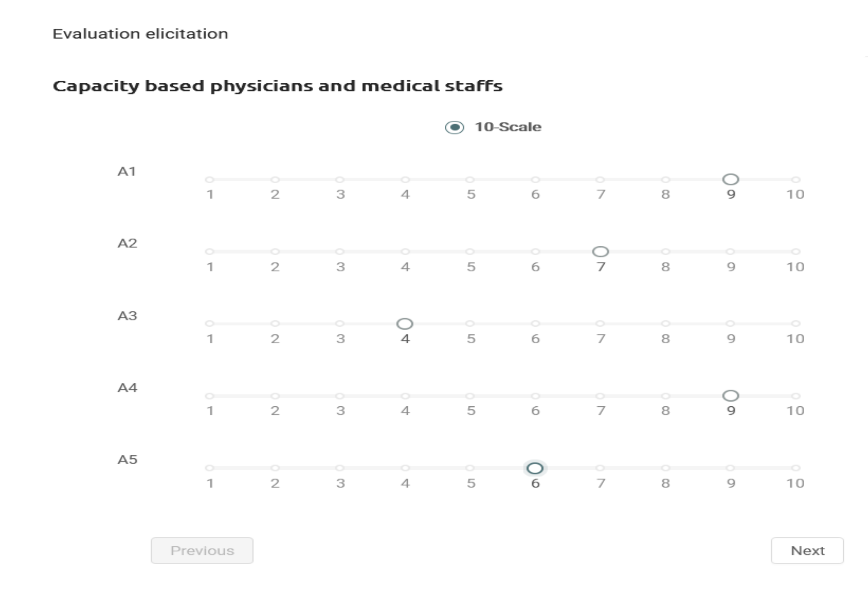Set A3 slider to value 2
The height and width of the screenshot is (589, 868).
pyautogui.click(x=275, y=324)
